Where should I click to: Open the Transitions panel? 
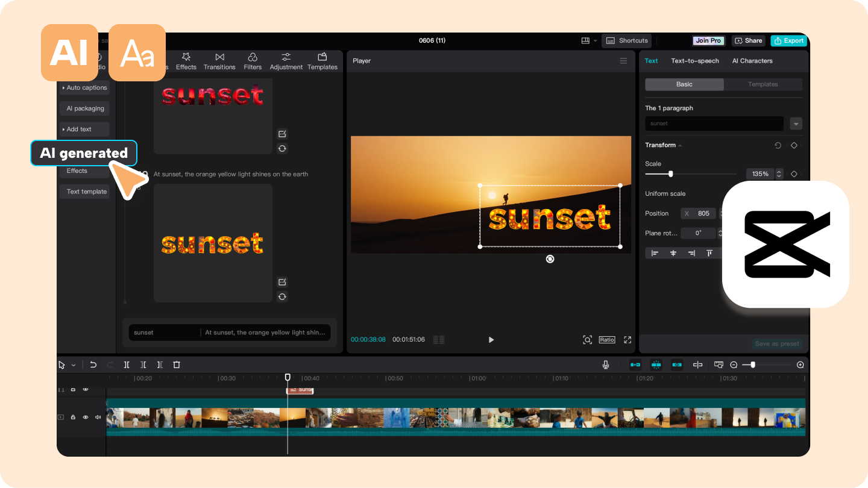pyautogui.click(x=219, y=61)
